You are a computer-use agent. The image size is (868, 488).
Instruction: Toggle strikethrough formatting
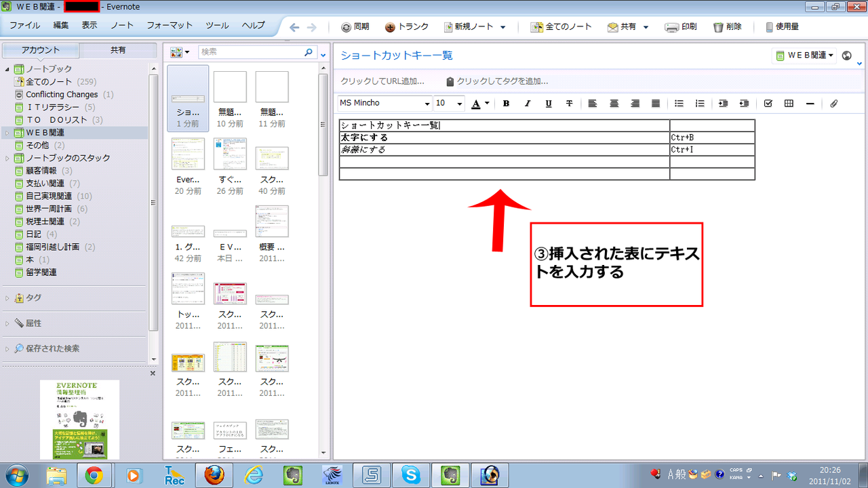tap(569, 104)
